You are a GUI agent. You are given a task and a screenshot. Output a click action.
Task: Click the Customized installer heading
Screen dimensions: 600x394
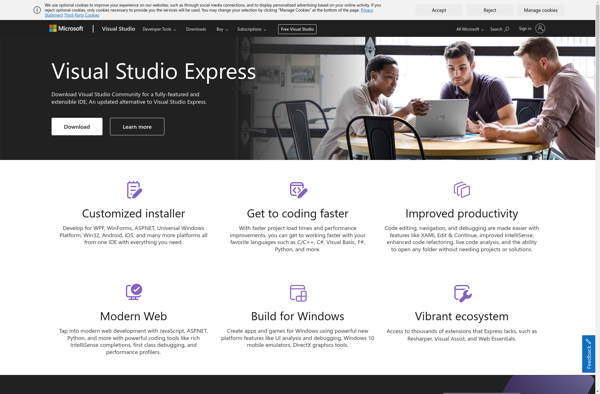point(134,213)
